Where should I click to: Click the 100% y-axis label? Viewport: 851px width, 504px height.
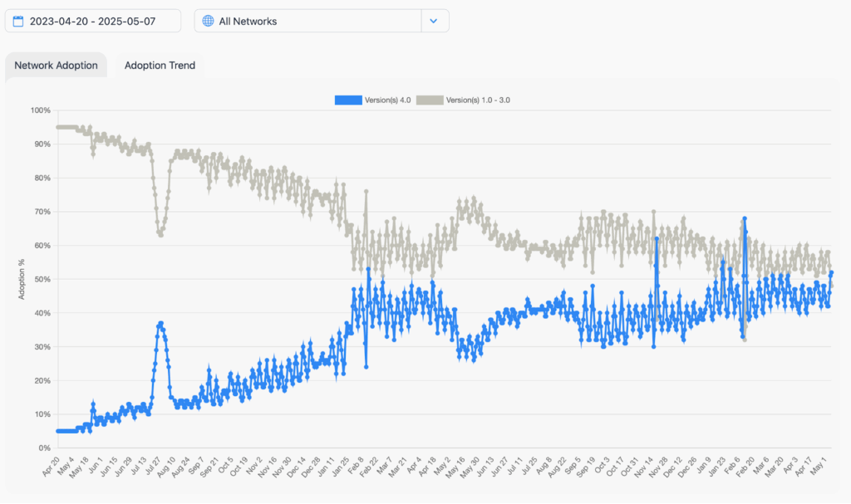(41, 110)
